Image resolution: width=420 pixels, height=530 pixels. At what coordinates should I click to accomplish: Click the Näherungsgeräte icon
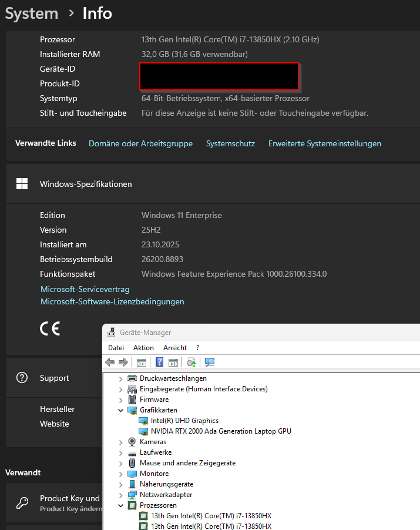point(132,484)
